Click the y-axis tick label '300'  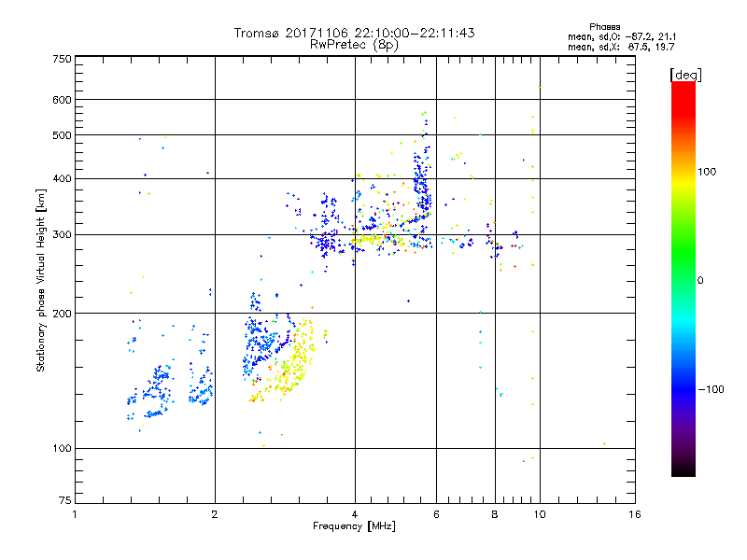pos(63,235)
